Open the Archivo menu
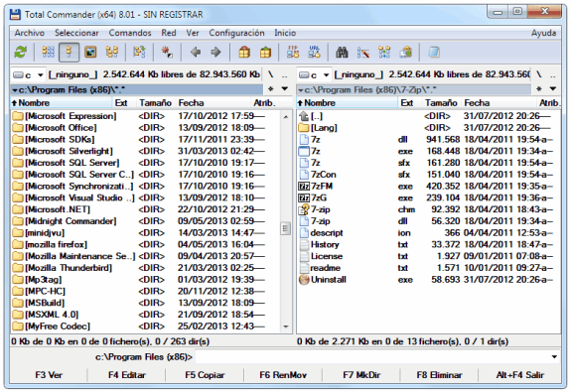Screen dimensions: 571x392 (x=30, y=33)
